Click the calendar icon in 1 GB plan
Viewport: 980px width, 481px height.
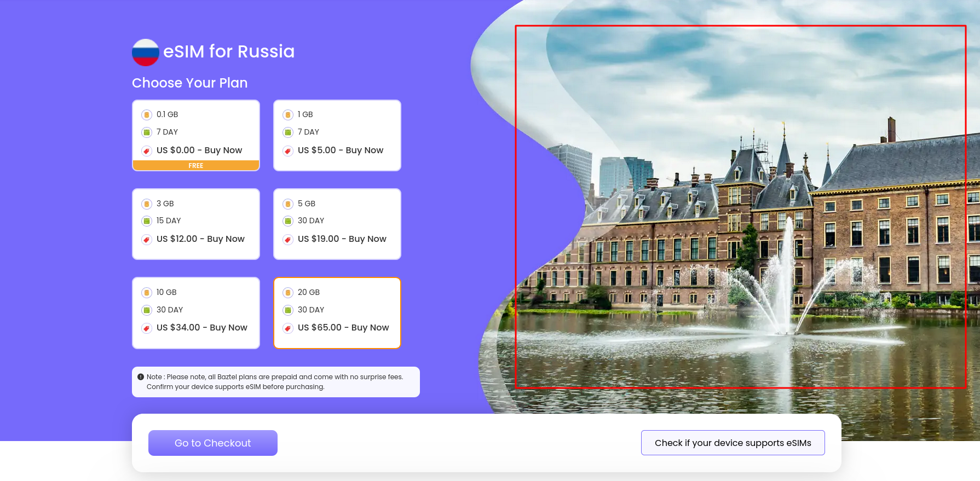pyautogui.click(x=288, y=132)
